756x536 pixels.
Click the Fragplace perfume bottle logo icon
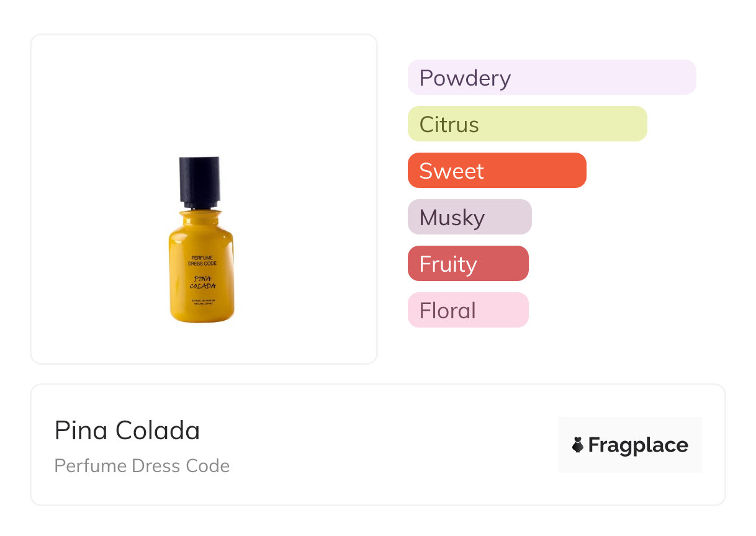coord(578,445)
